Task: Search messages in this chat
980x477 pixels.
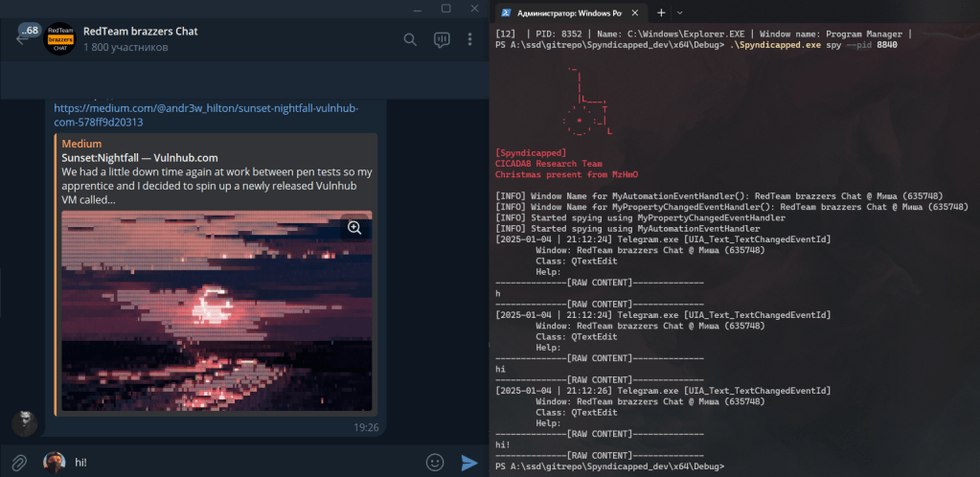Action: coord(410,39)
